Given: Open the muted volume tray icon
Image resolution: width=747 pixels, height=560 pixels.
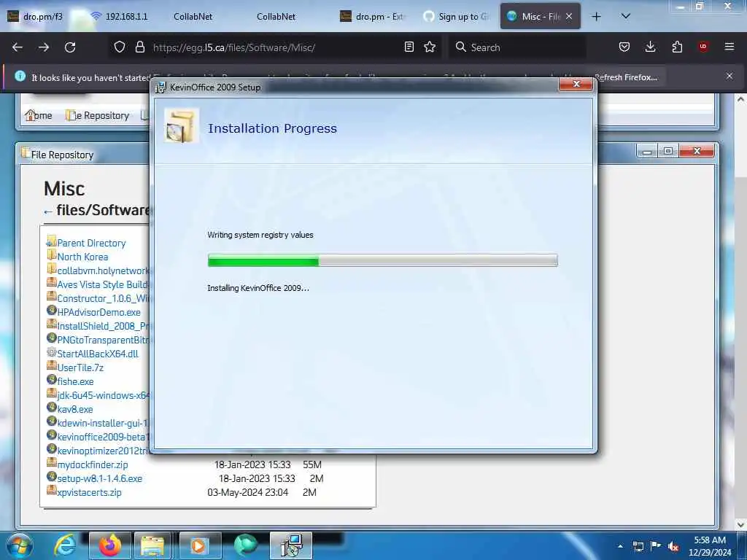Looking at the screenshot, I should coord(673,546).
